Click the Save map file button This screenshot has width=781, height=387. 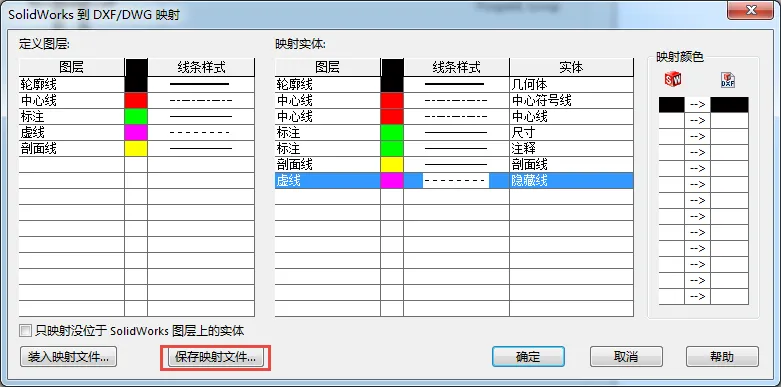[215, 357]
